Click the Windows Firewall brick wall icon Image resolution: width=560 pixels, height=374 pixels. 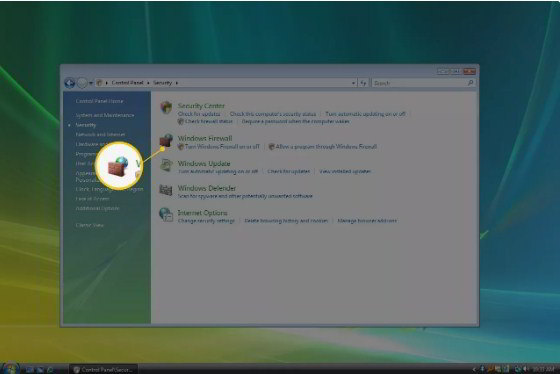coord(166,140)
